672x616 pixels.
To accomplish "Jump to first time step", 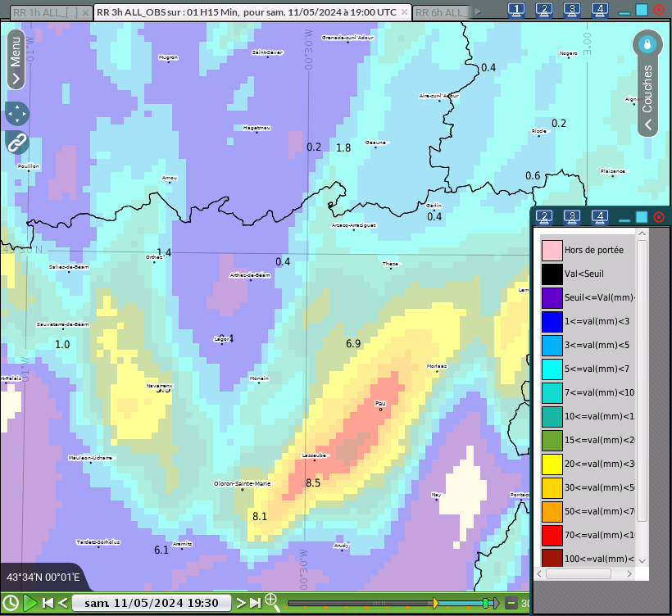I will pyautogui.click(x=48, y=603).
